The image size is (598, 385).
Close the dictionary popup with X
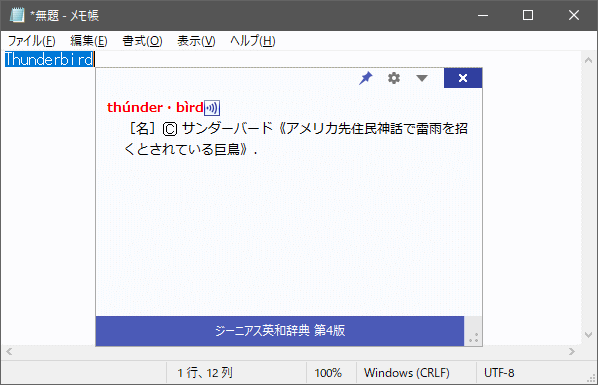pyautogui.click(x=463, y=78)
